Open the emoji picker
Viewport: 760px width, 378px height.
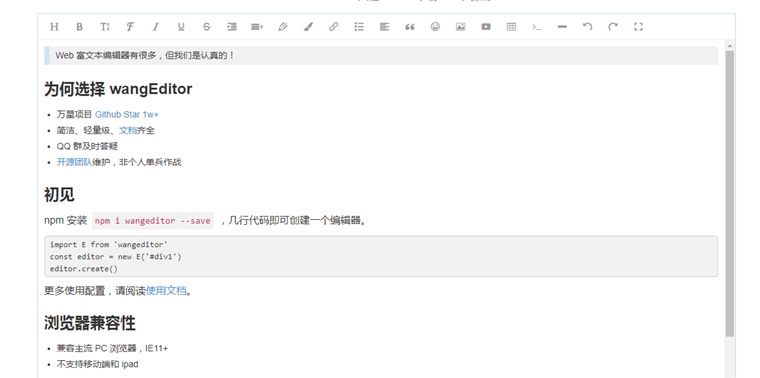(435, 27)
